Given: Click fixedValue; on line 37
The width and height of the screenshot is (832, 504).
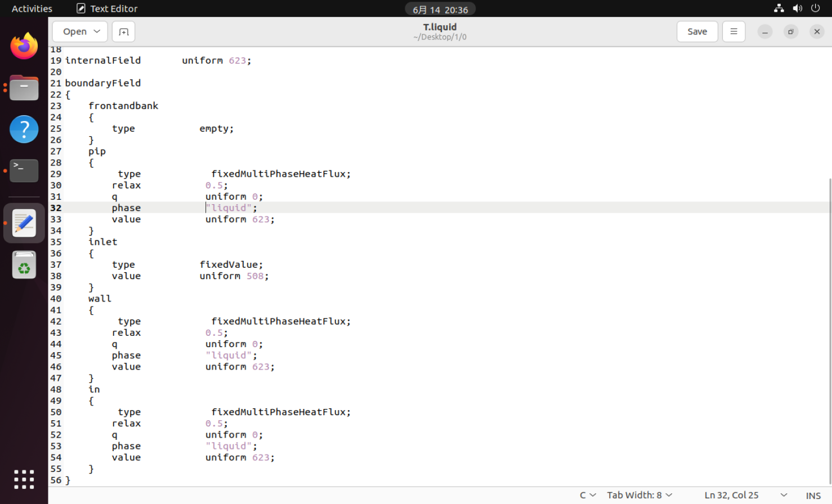Looking at the screenshot, I should pyautogui.click(x=231, y=264).
